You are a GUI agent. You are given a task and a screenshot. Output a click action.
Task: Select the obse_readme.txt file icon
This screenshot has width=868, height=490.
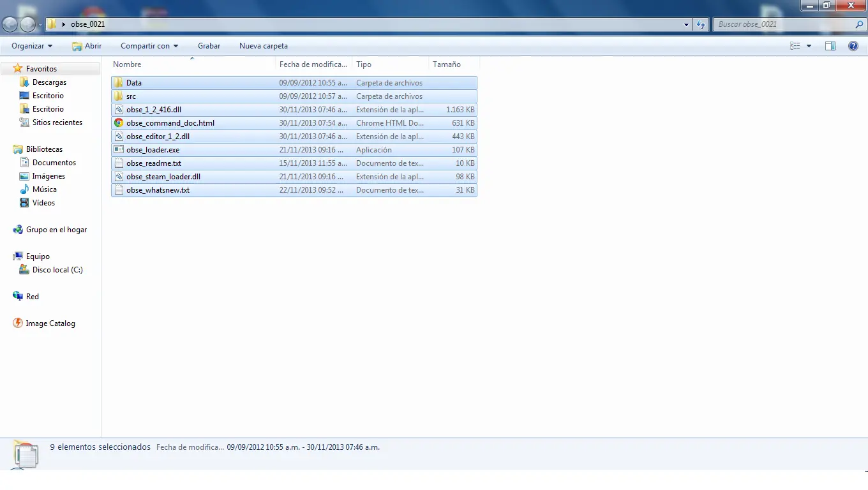click(119, 163)
